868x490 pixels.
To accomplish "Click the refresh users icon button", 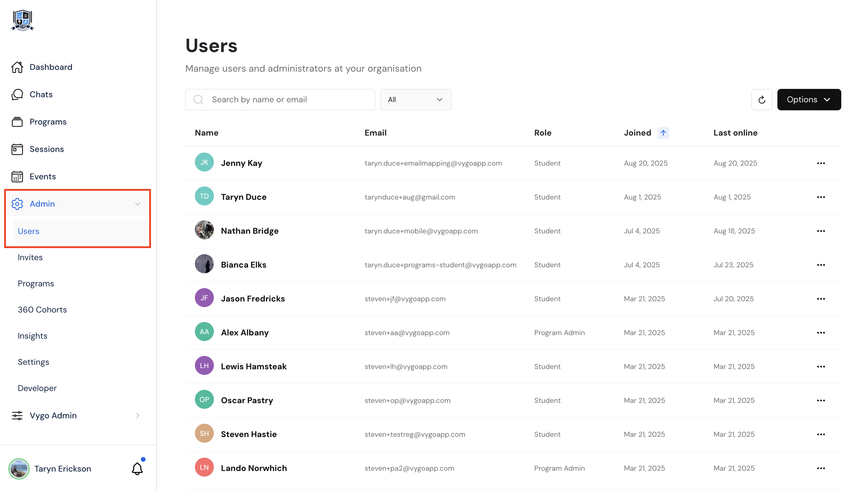I will click(x=762, y=100).
